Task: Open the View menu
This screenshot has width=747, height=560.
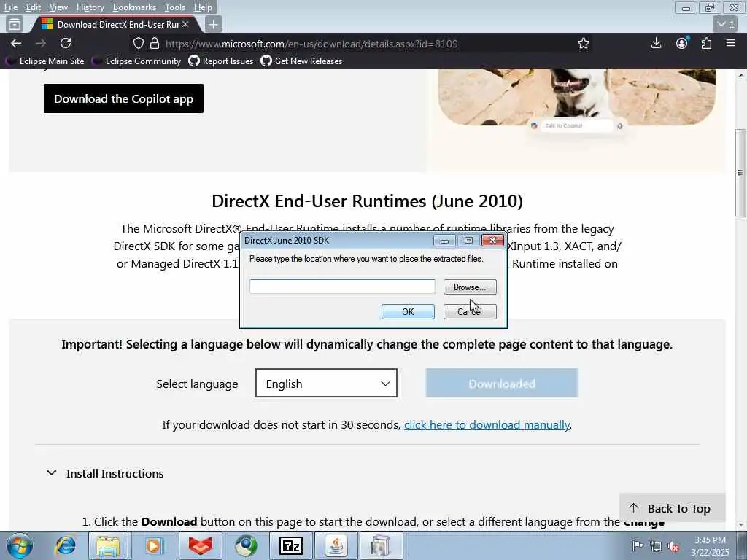Action: (x=58, y=7)
